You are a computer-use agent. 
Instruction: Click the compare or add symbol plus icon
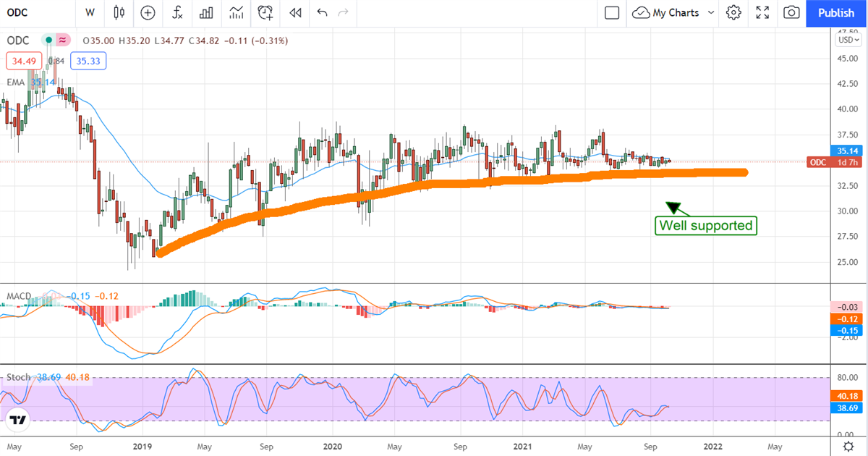pyautogui.click(x=148, y=12)
